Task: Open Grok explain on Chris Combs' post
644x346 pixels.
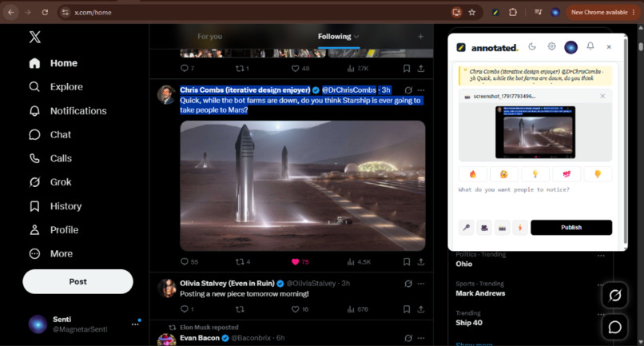Action: pos(408,90)
